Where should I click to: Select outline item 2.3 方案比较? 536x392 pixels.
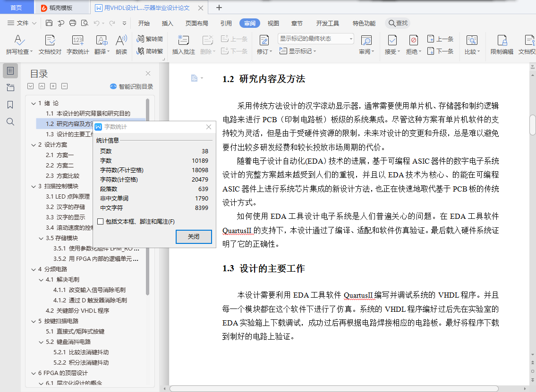click(x=62, y=176)
